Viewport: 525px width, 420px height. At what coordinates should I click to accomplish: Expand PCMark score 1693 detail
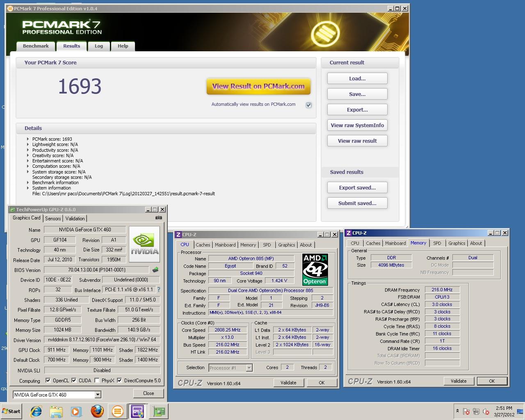pyautogui.click(x=28, y=139)
